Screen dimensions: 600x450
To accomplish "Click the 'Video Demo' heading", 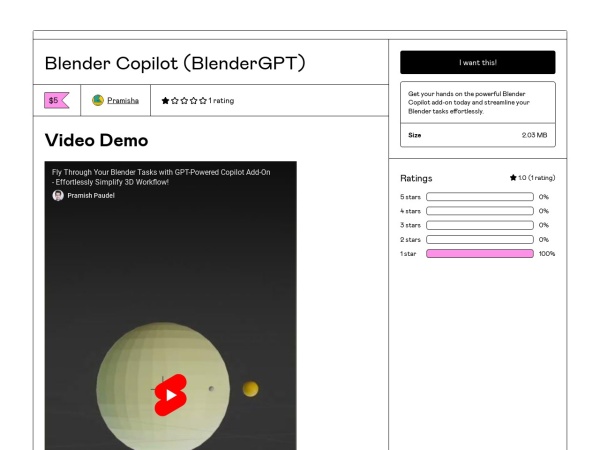I will (x=96, y=140).
